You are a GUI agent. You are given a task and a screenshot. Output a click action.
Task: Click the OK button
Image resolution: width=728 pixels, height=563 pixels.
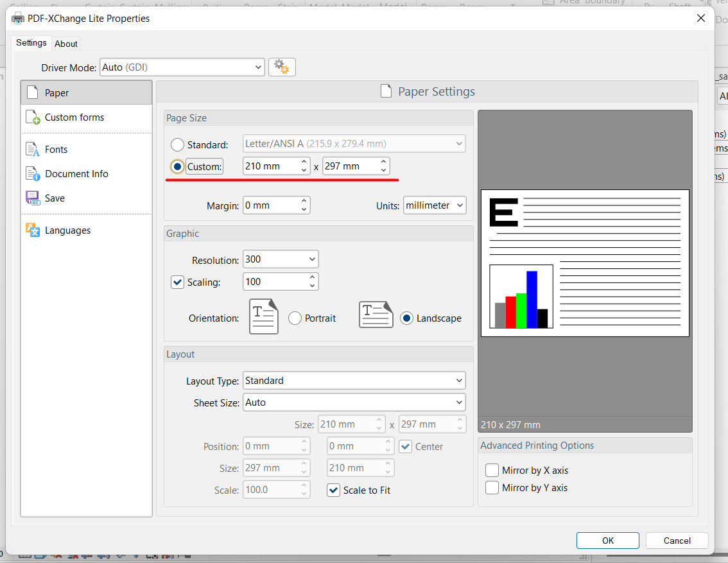(x=608, y=541)
